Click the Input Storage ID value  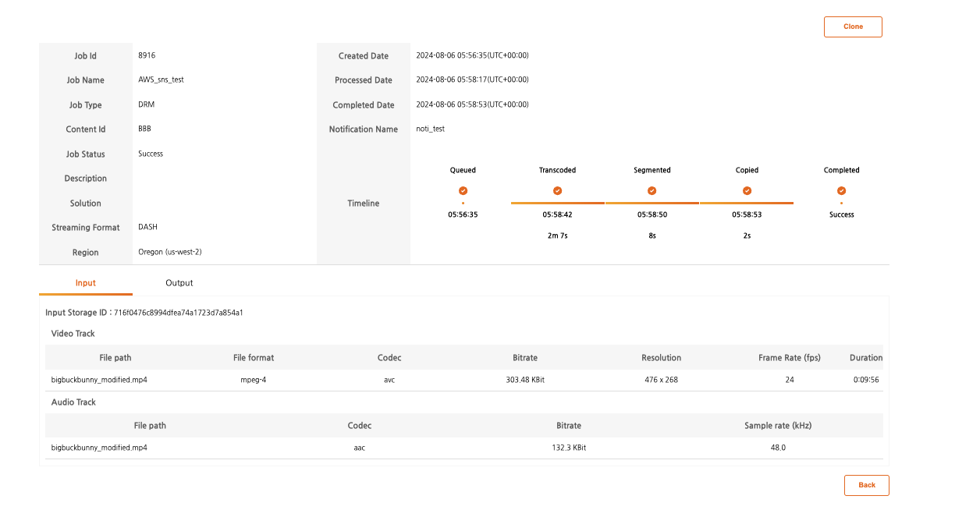(x=179, y=313)
